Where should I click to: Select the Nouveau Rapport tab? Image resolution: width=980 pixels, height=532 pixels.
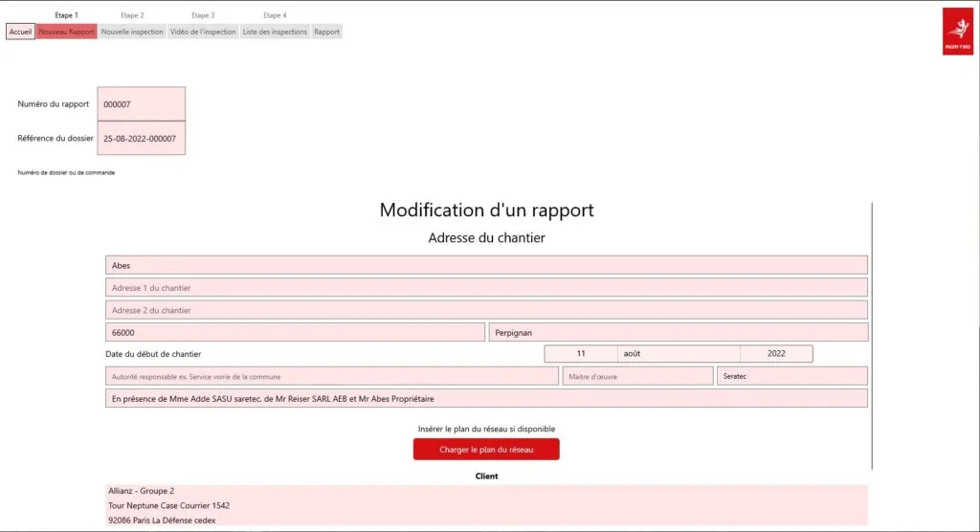click(x=66, y=32)
